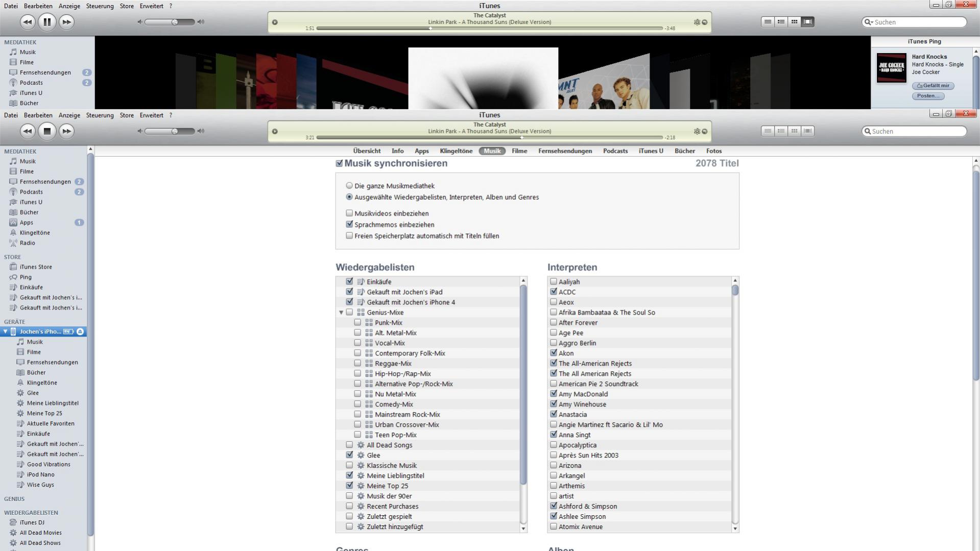980x551 pixels.
Task: Open the Datei menu in lower window
Action: (x=11, y=115)
